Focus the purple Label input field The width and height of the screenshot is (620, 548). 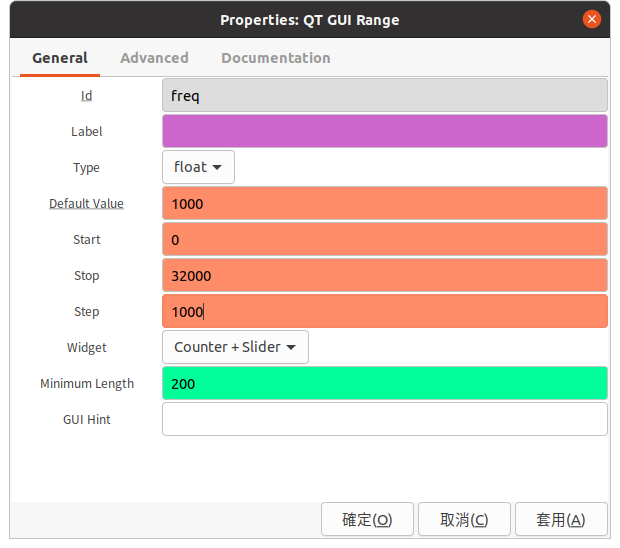click(384, 131)
